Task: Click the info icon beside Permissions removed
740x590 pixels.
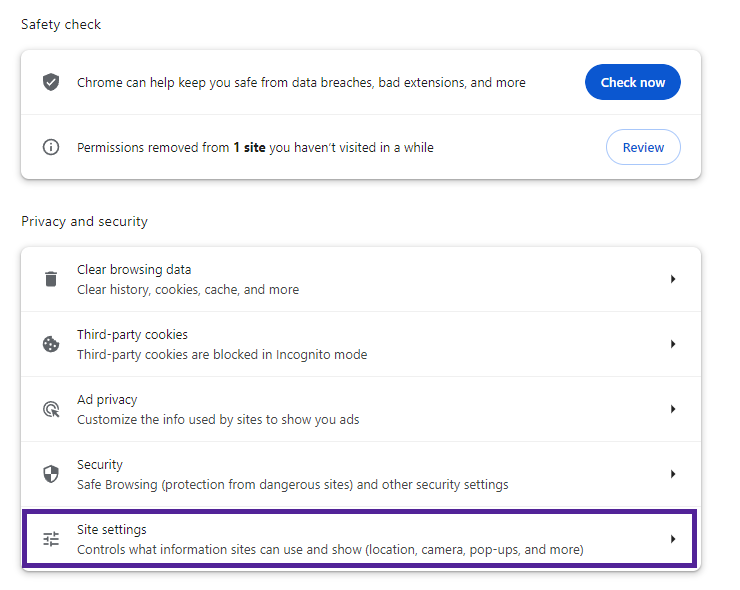Action: [51, 147]
